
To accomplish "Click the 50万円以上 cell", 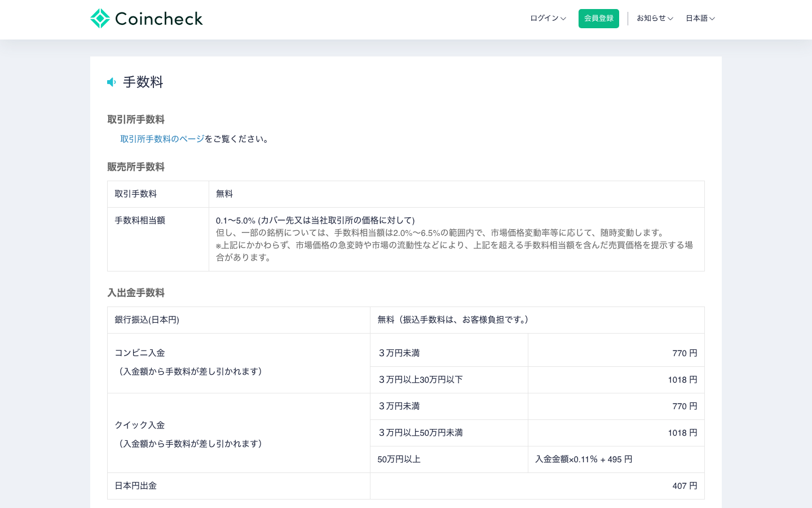I will [x=449, y=459].
